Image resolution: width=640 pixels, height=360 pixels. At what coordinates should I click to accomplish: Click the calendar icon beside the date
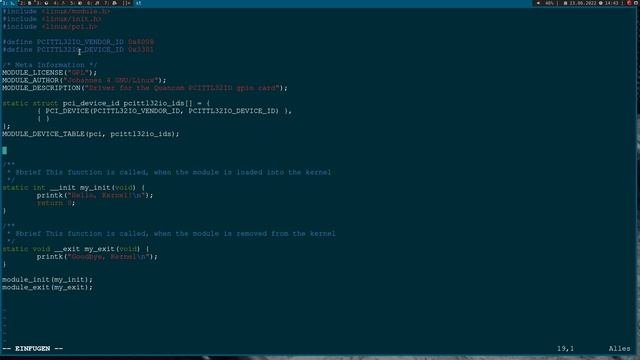(x=565, y=3)
